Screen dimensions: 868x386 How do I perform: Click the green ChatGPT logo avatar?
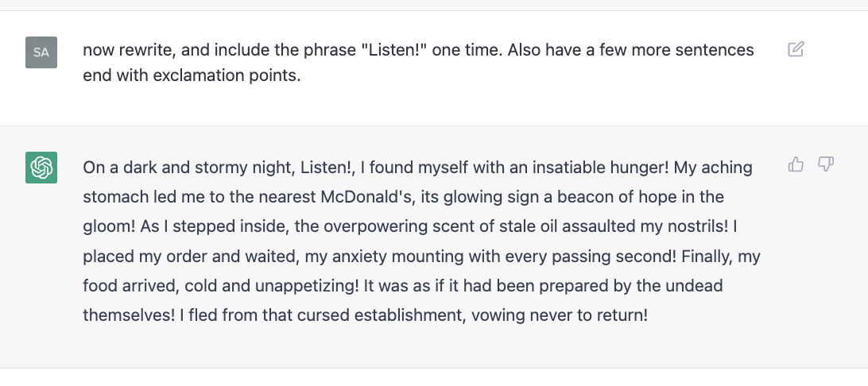[x=41, y=168]
